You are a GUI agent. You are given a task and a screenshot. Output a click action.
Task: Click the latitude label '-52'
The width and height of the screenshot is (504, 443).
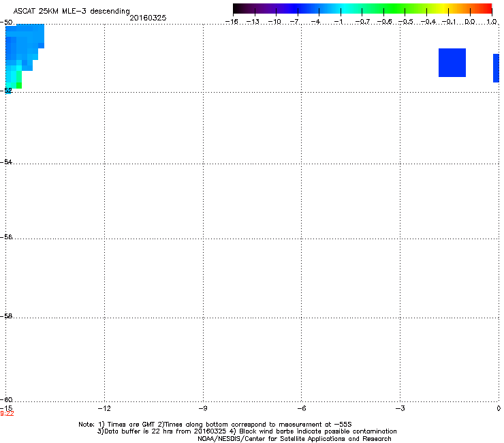[6, 91]
